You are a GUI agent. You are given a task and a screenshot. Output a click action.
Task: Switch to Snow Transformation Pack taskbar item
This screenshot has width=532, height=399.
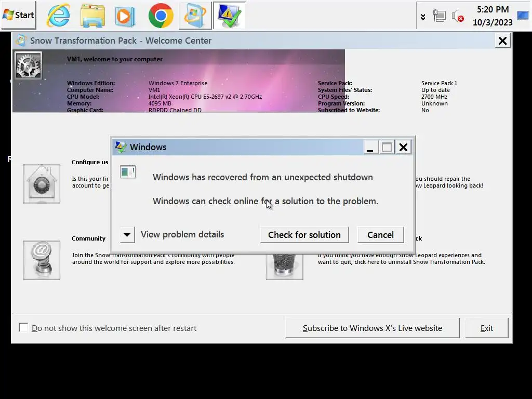click(x=195, y=16)
